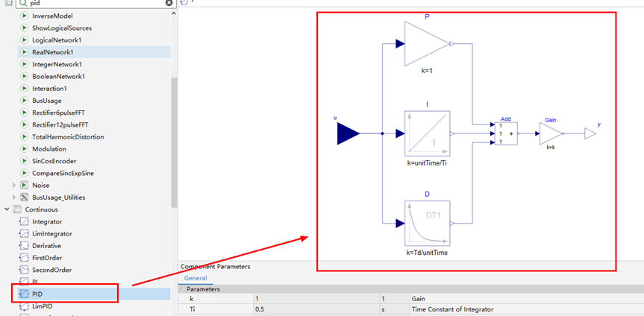Open the General parameters tab
644x316 pixels.
tap(196, 278)
